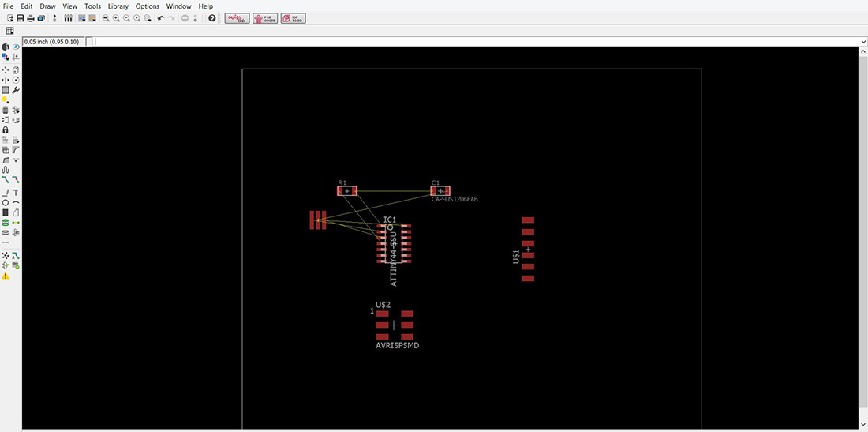Select the Miter tool
The width and height of the screenshot is (868, 432).
click(x=16, y=149)
